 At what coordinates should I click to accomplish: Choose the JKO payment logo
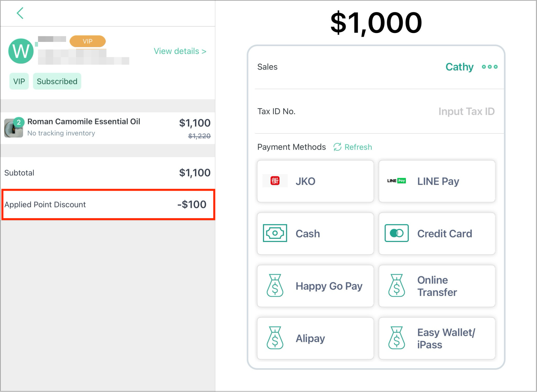pos(275,181)
